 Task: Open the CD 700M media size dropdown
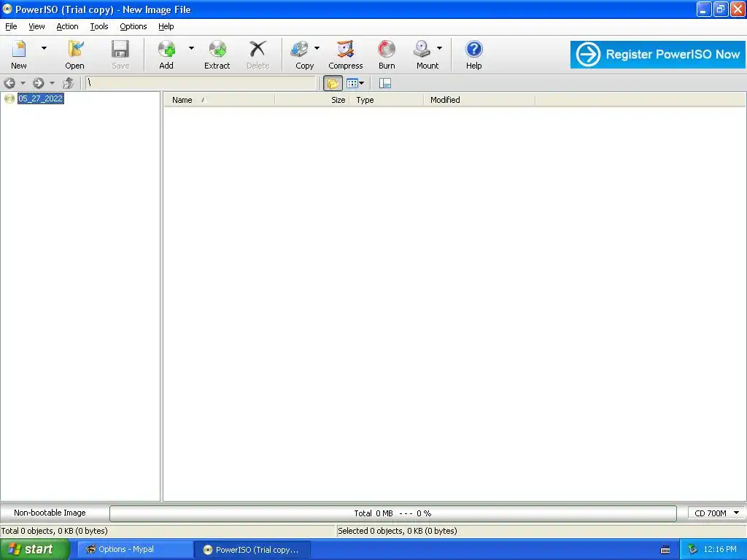coord(716,513)
